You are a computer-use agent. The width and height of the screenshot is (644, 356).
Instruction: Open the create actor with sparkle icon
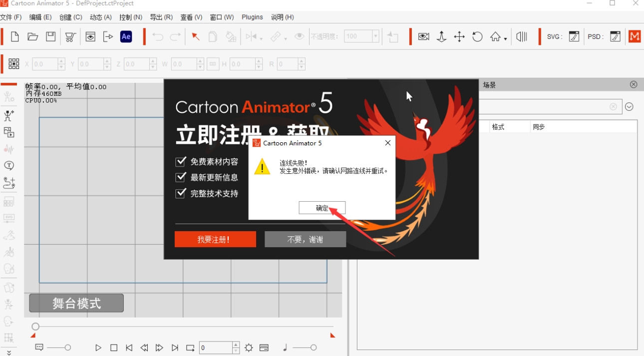coord(8,116)
